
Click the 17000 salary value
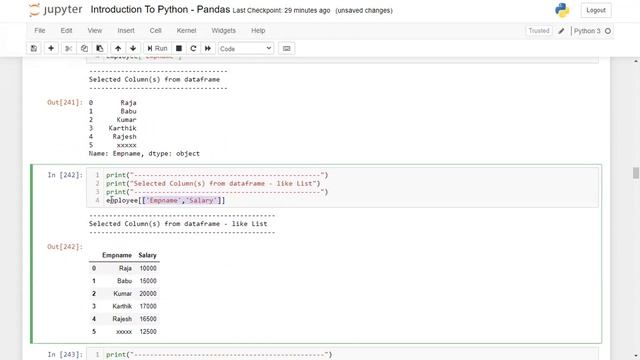point(148,306)
